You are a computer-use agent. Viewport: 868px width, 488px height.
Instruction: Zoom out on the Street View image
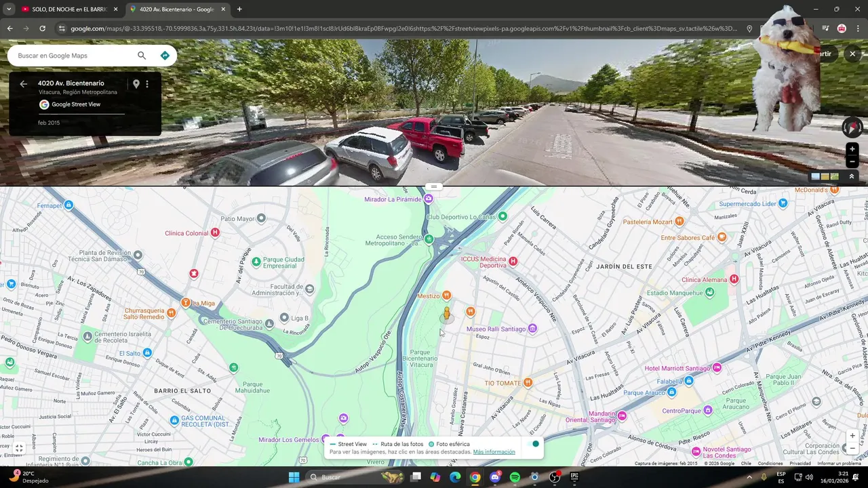click(x=852, y=162)
